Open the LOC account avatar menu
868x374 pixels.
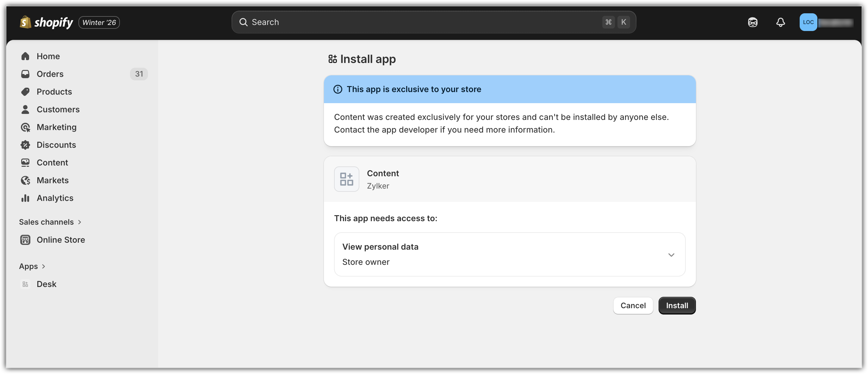click(808, 22)
